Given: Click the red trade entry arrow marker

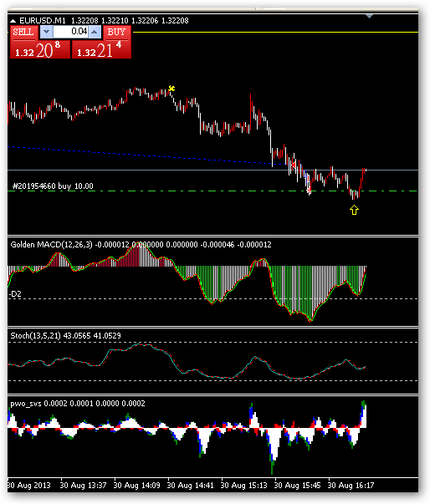Looking at the screenshot, I should point(294,165).
